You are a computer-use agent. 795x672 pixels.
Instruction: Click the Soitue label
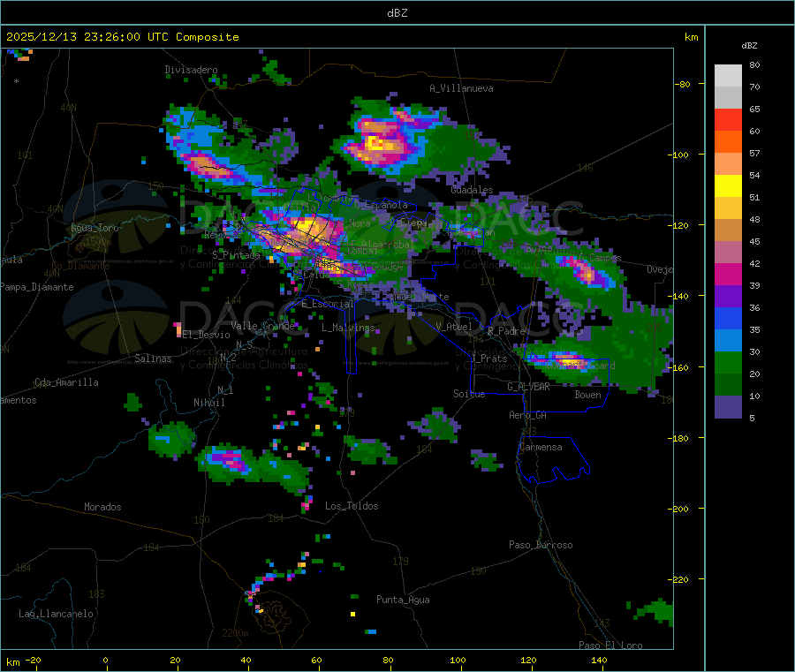pos(469,394)
